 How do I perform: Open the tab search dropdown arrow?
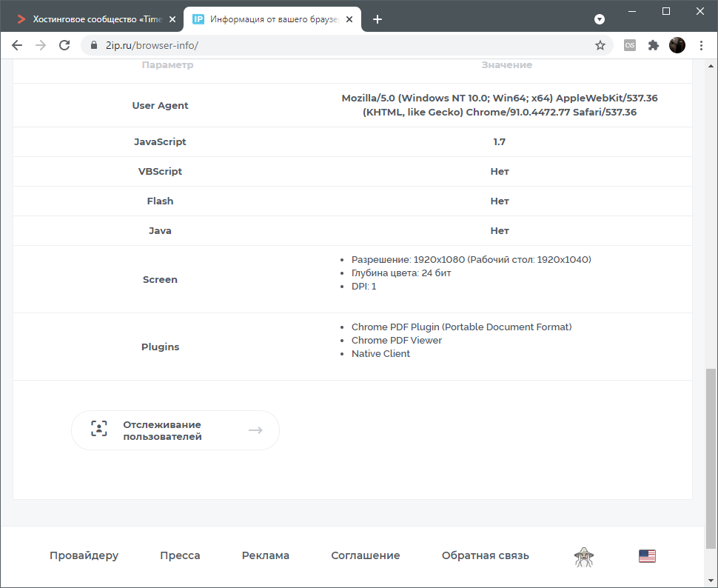(x=600, y=19)
